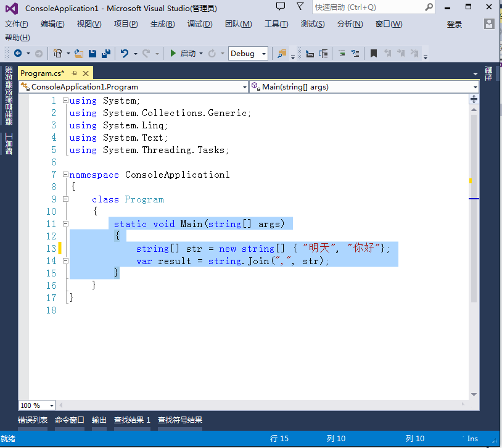Open the 工具箱 sidebar panel
The height and width of the screenshot is (448, 502).
9,143
